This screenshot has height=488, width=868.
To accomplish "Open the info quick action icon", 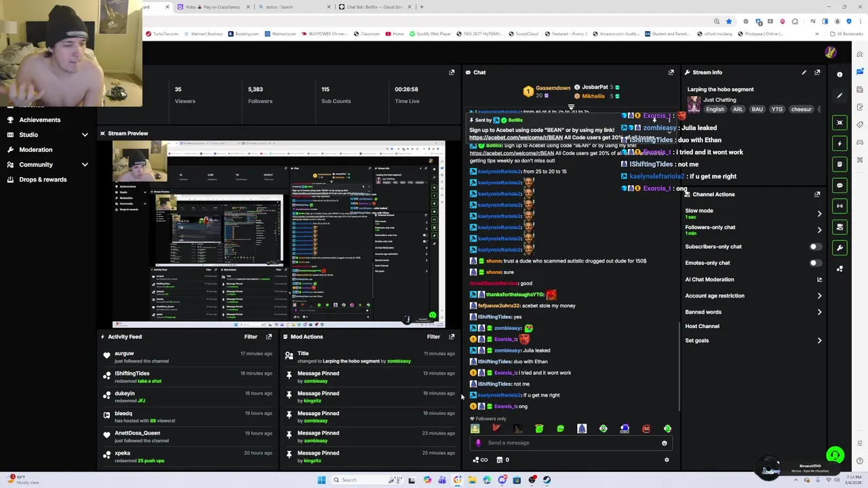I will click(x=840, y=75).
